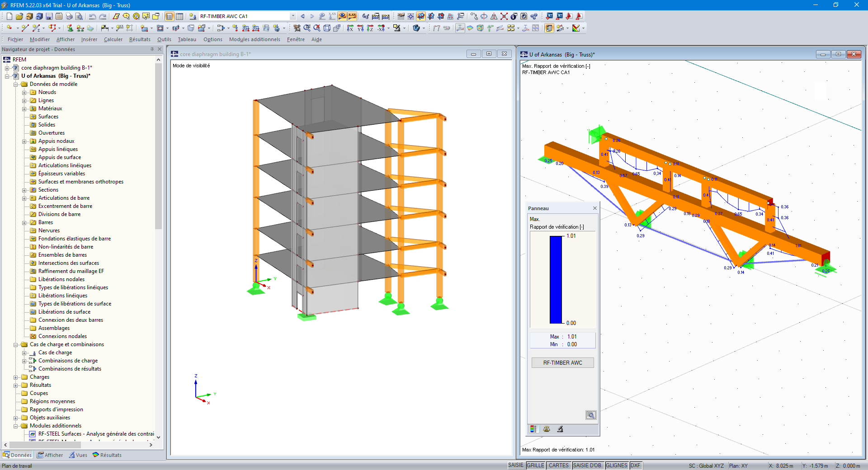
Task: Expand the Résultats tree node
Action: pyautogui.click(x=16, y=385)
